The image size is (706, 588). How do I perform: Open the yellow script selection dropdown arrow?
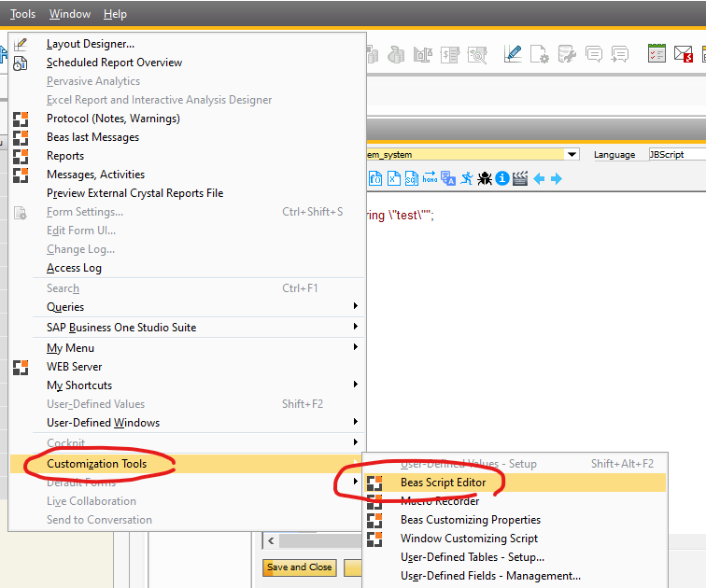pyautogui.click(x=572, y=154)
